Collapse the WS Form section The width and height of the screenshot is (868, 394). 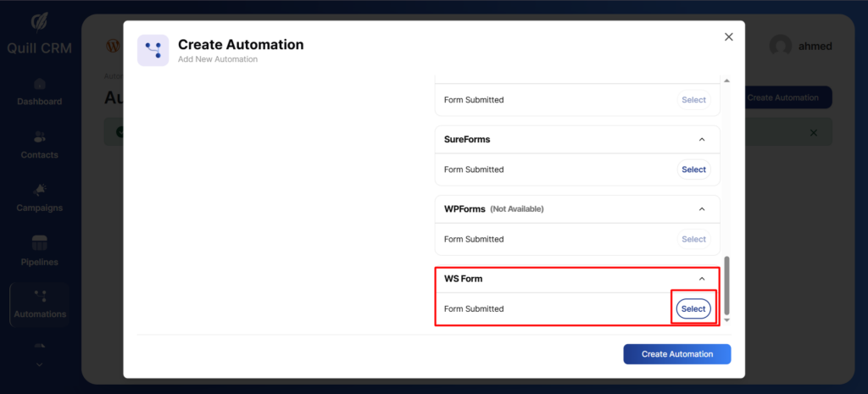click(701, 278)
